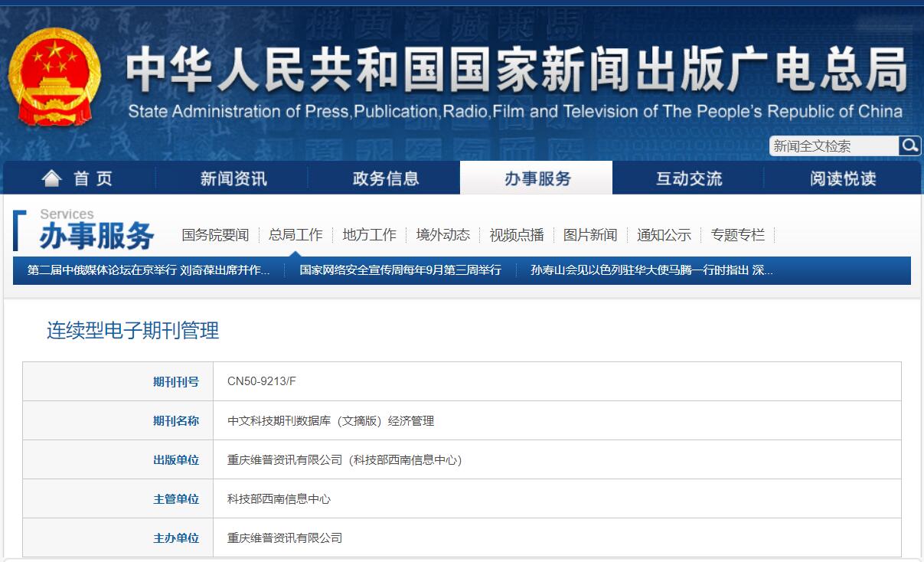Open headline 第二届中俄媒体论坛在京举行
The width and height of the screenshot is (924, 562).
149,270
